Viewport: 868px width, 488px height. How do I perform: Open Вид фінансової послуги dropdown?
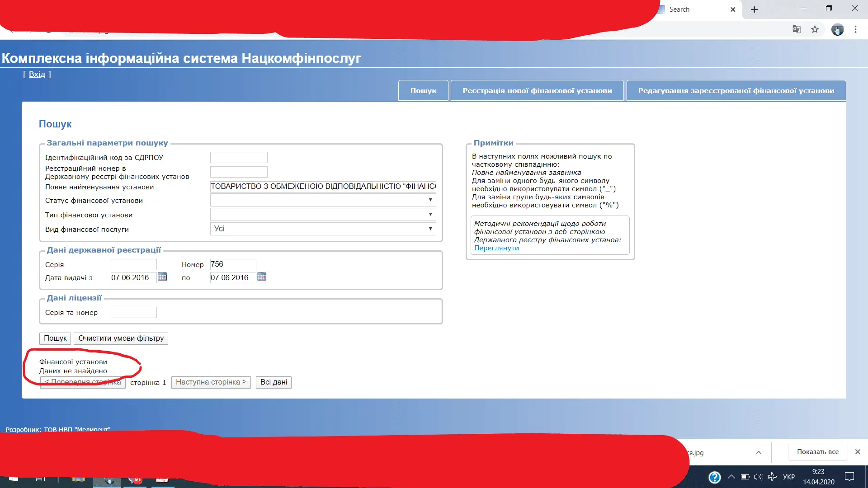pyautogui.click(x=323, y=229)
